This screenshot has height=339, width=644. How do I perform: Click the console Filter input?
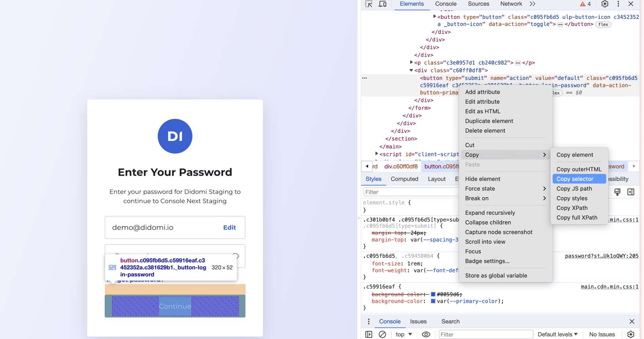coord(486,335)
